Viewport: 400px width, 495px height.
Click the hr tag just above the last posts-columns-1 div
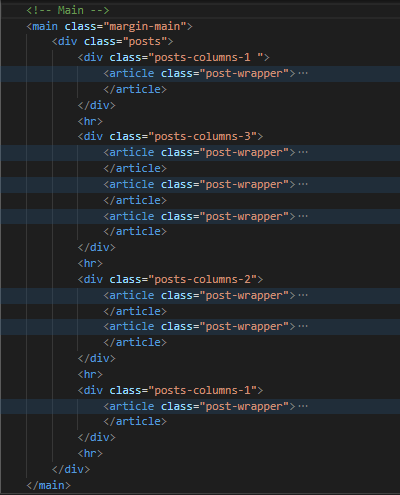coord(90,374)
